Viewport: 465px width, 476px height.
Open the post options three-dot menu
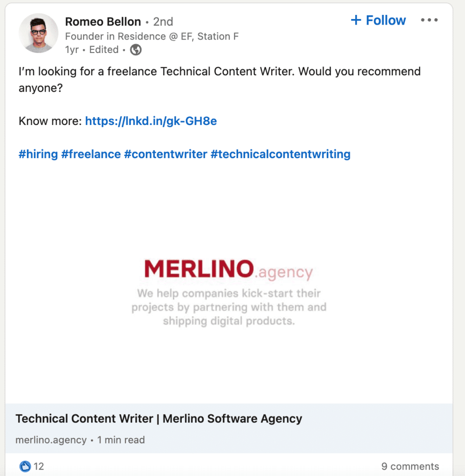click(x=429, y=20)
